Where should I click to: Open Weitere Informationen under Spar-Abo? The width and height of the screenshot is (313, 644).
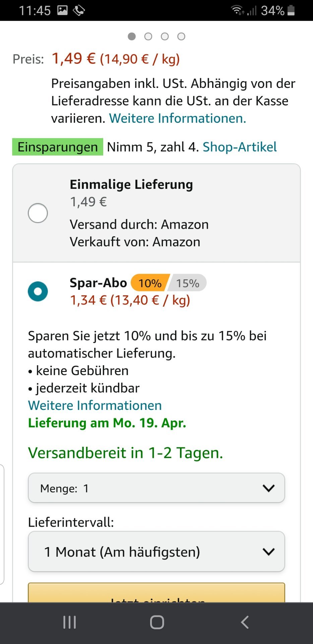coord(95,406)
